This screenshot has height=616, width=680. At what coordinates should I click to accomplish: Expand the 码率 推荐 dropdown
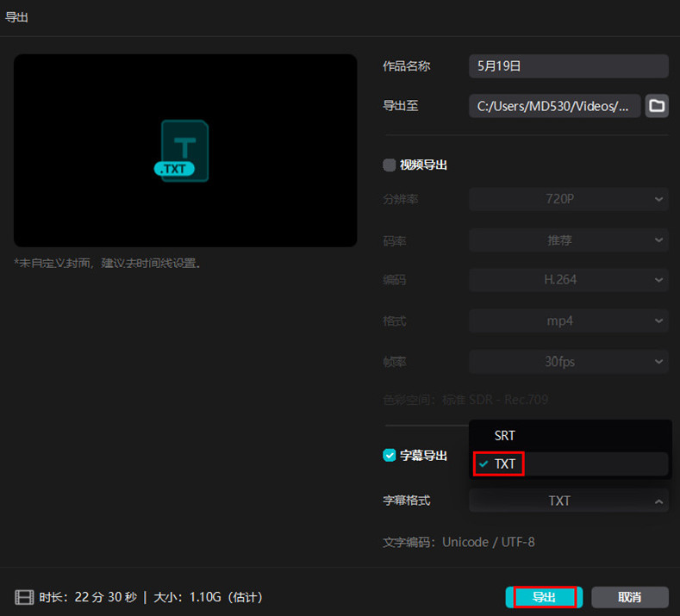coord(568,240)
